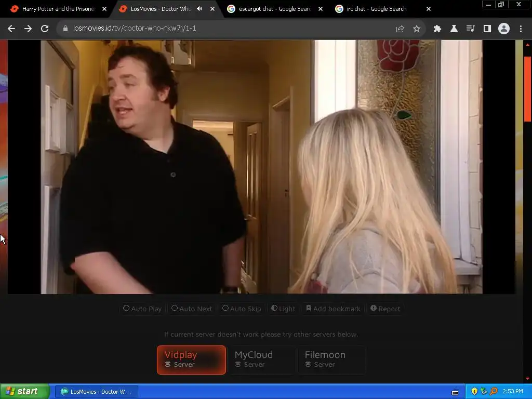Switch to Harry Potter and the Prisoner tab
Screen dimensions: 532x399
[58, 9]
